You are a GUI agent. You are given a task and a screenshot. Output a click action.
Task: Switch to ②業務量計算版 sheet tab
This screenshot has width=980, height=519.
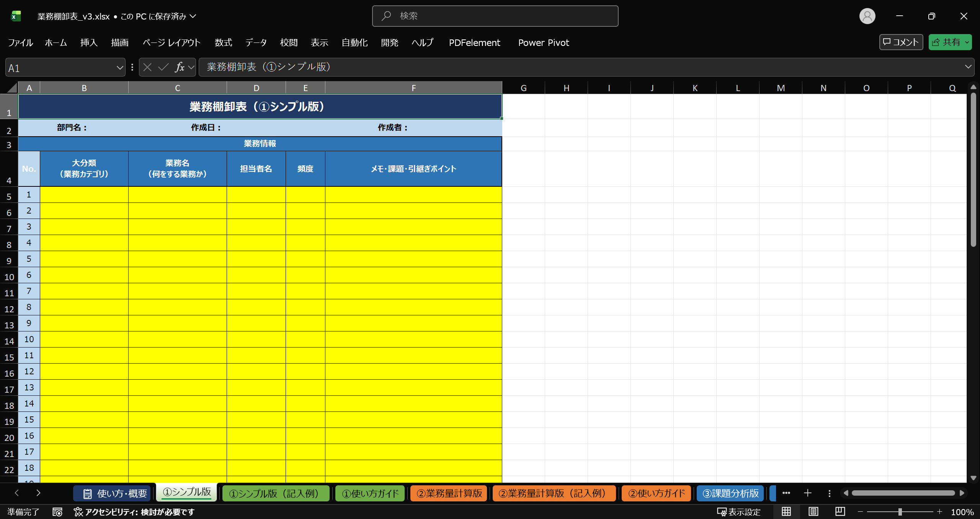pos(449,493)
